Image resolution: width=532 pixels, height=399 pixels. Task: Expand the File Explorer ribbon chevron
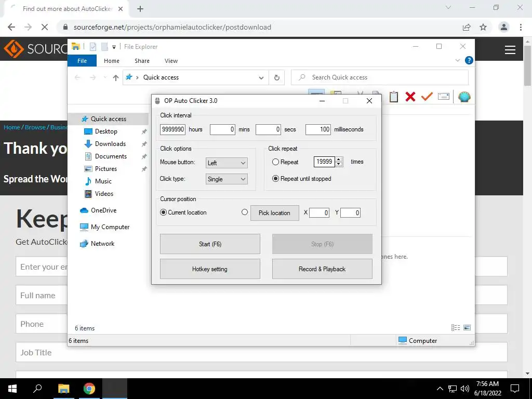click(457, 60)
